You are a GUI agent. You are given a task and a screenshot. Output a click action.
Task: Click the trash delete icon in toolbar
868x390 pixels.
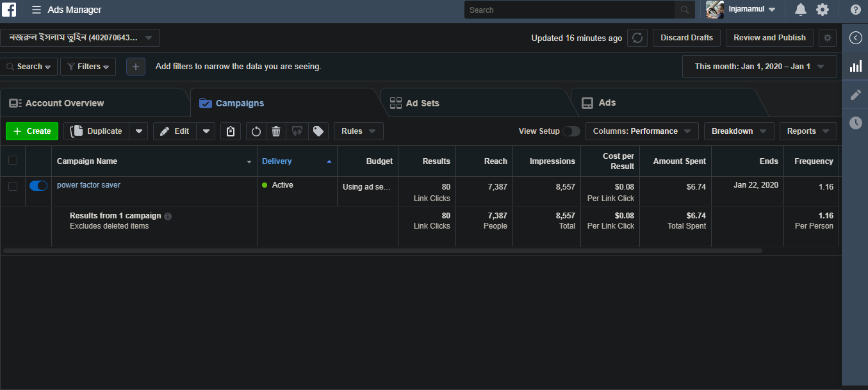(276, 131)
